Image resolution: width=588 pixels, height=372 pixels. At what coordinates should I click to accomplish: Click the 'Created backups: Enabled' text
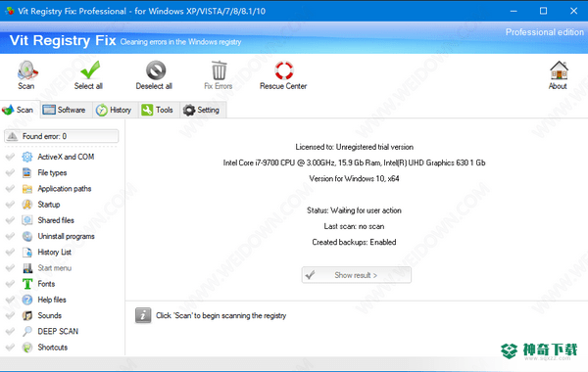[x=354, y=242]
